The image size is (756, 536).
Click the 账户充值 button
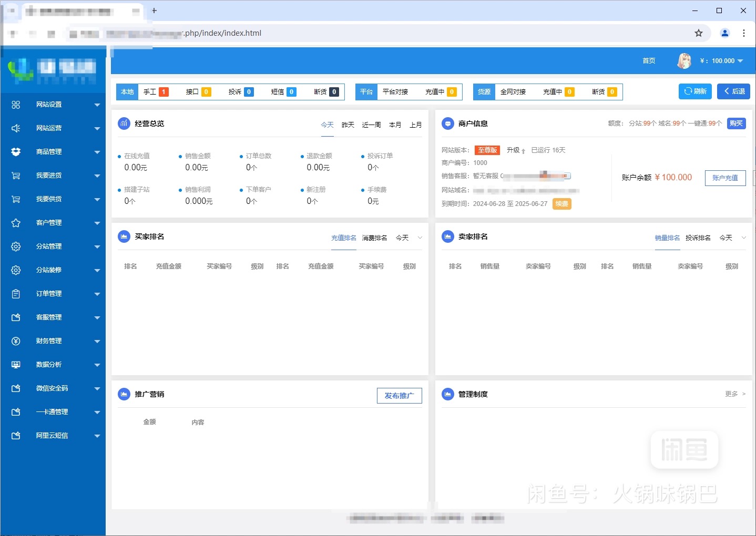pyautogui.click(x=725, y=178)
